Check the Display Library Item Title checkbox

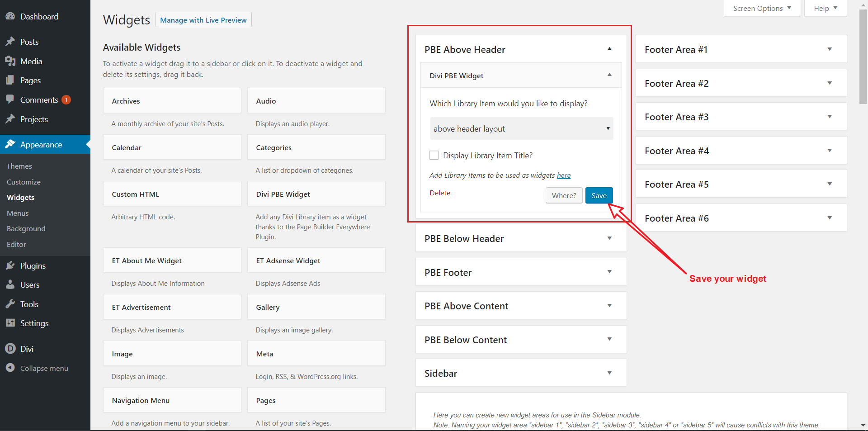(x=434, y=155)
